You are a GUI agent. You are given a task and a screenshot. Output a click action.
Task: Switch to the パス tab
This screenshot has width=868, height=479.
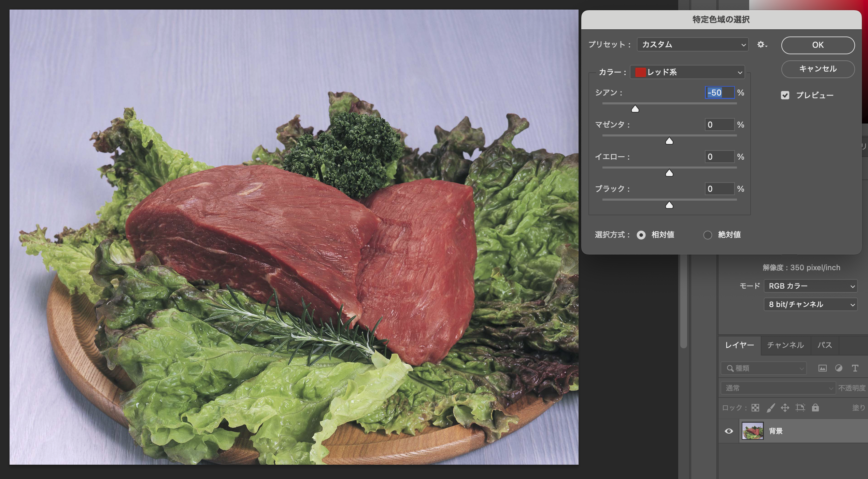pos(824,345)
